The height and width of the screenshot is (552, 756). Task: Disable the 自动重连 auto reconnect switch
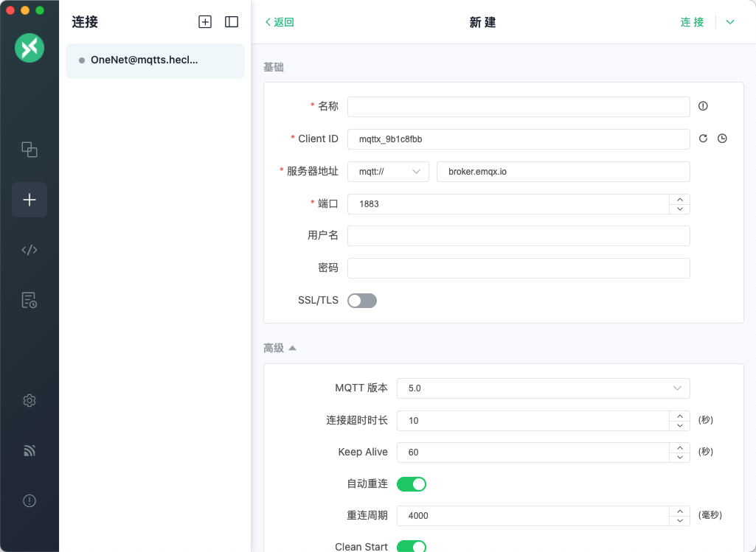click(412, 484)
